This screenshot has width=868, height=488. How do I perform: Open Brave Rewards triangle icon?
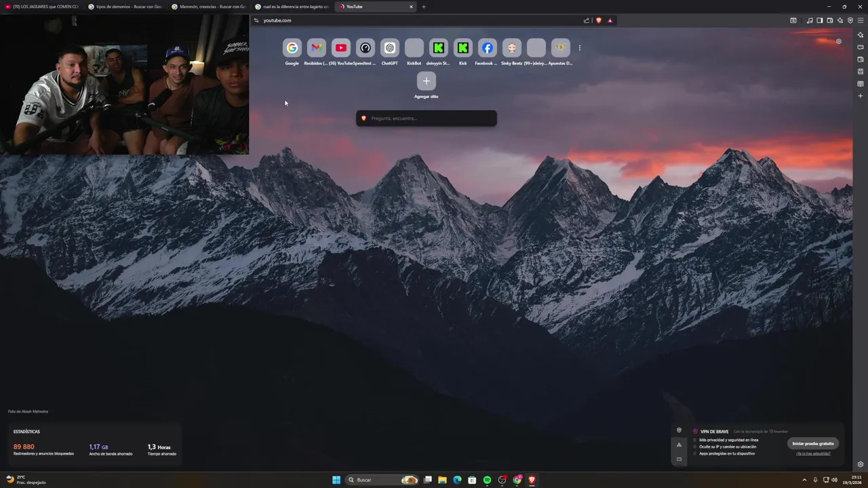(x=610, y=20)
